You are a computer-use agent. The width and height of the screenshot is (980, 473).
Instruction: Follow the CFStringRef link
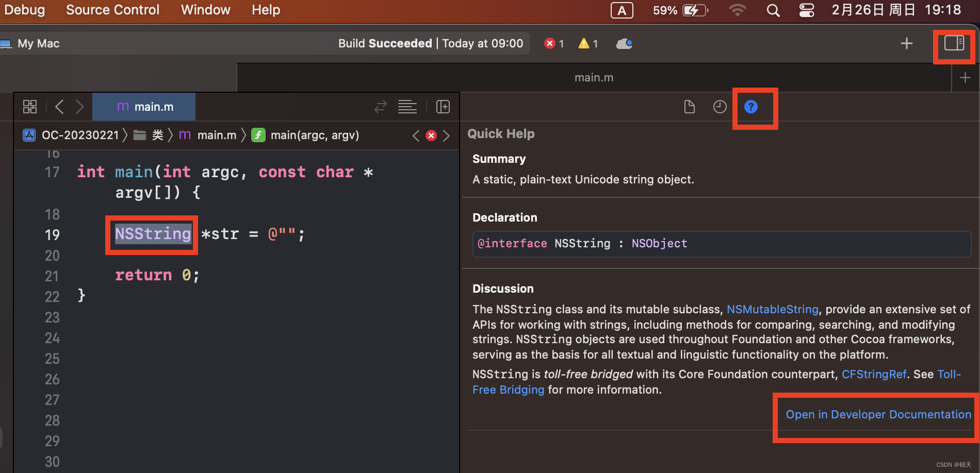click(874, 374)
